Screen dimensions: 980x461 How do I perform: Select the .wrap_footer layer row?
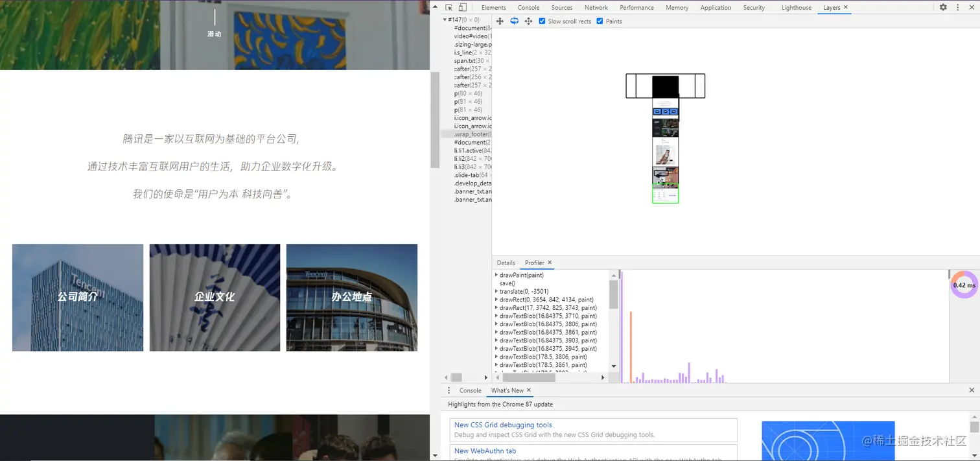point(466,134)
